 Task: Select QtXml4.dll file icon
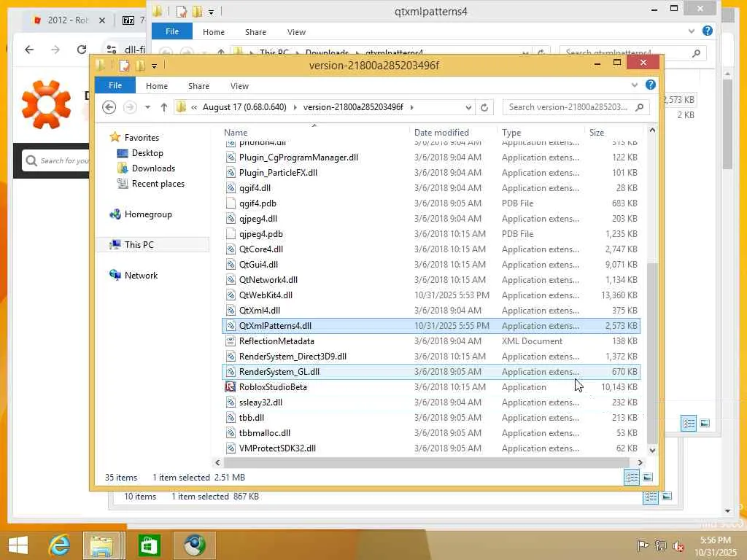click(x=231, y=311)
